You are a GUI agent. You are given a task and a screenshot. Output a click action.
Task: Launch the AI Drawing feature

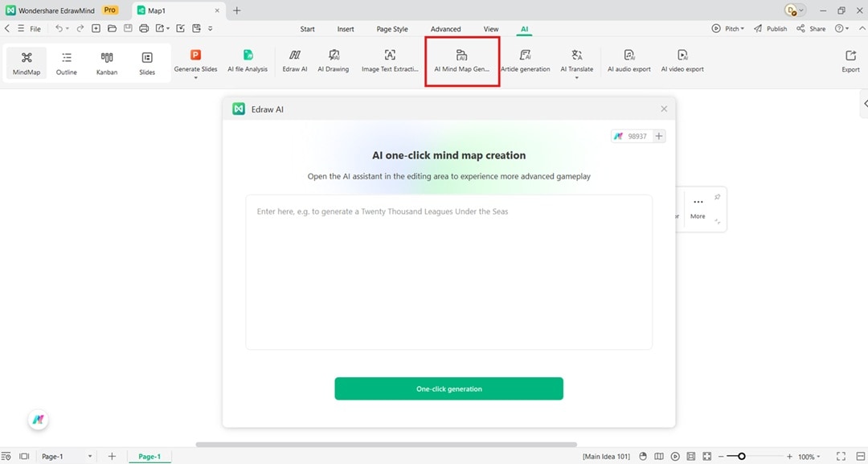pos(333,62)
